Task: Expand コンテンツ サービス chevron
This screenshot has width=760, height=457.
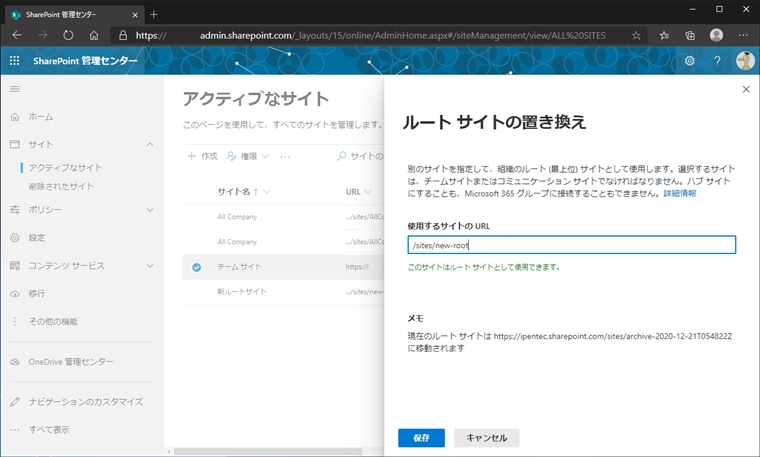Action: [150, 266]
